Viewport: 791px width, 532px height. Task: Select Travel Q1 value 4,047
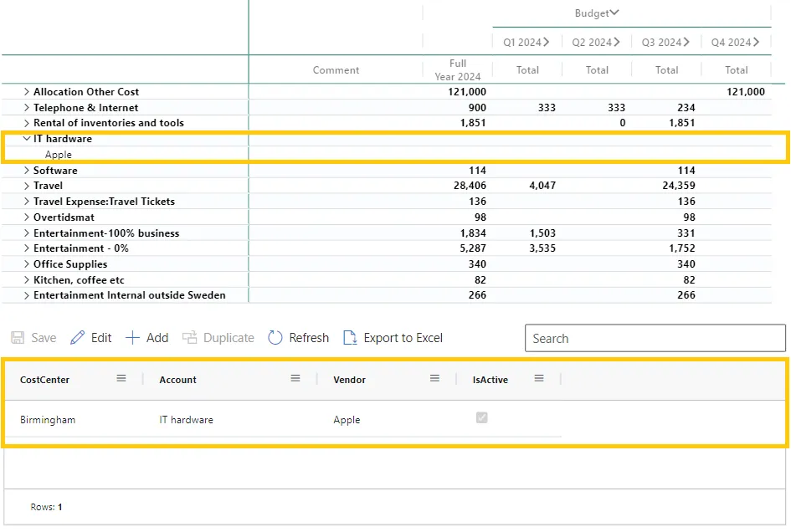point(542,186)
